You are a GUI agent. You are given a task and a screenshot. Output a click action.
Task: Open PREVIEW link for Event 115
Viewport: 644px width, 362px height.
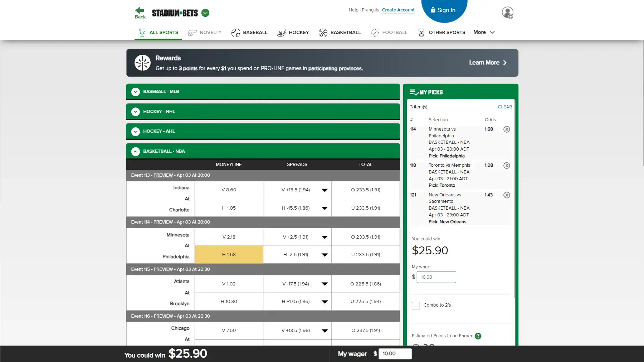(163, 269)
